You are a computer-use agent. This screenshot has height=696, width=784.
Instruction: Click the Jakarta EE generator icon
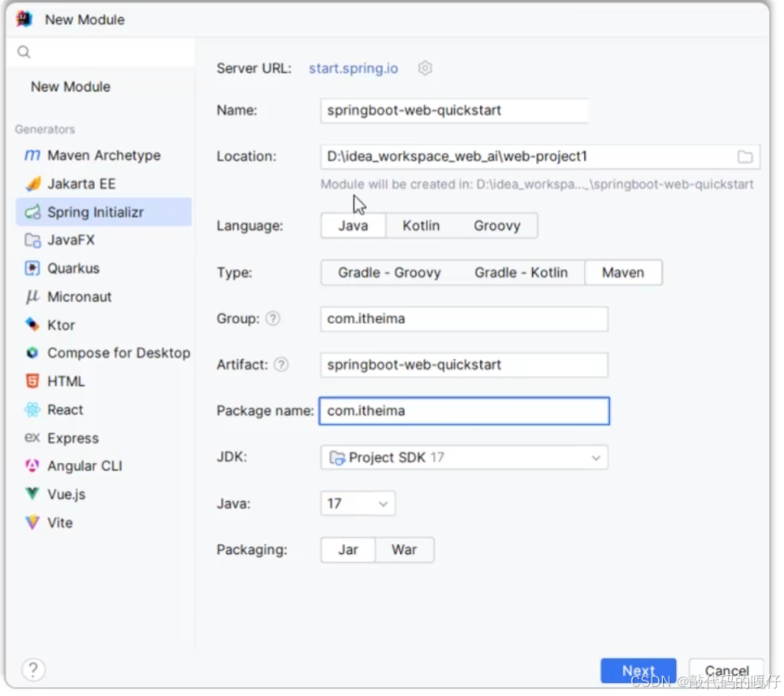point(32,184)
